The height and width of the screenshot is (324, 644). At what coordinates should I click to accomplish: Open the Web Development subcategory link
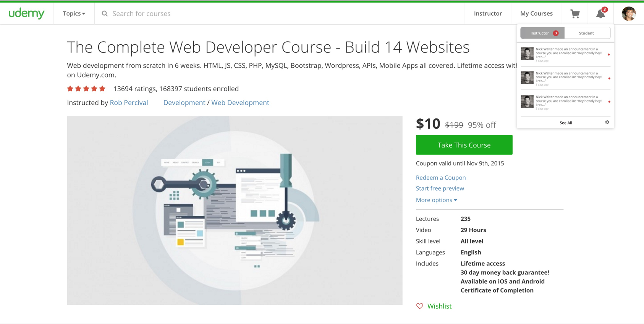click(x=240, y=102)
